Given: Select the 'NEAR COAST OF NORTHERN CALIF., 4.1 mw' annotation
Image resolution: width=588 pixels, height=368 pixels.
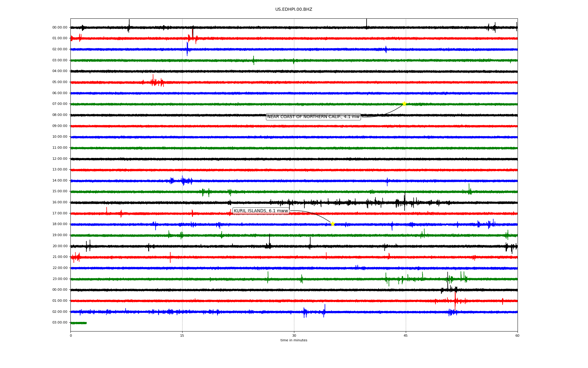Looking at the screenshot, I should pos(313,117).
